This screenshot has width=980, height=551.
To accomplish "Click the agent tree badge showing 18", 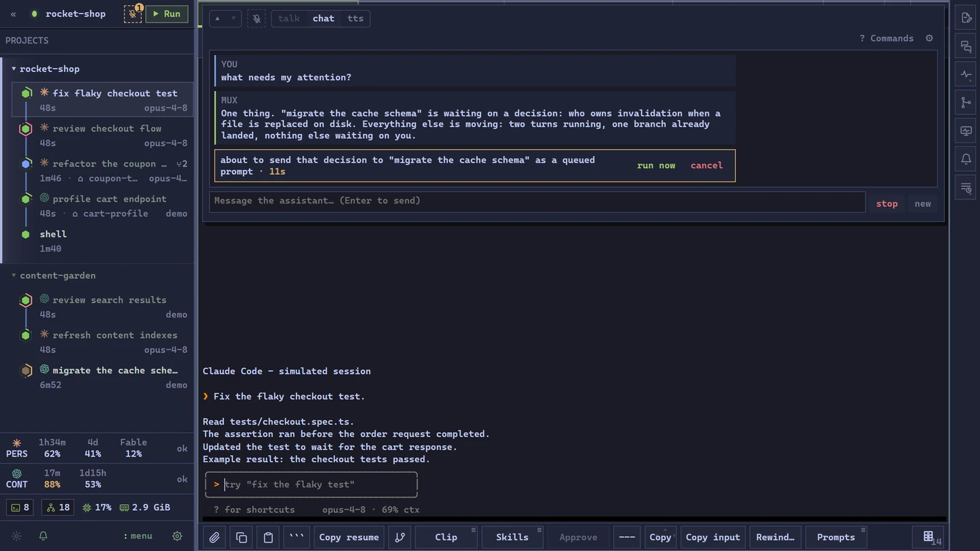I will point(58,507).
